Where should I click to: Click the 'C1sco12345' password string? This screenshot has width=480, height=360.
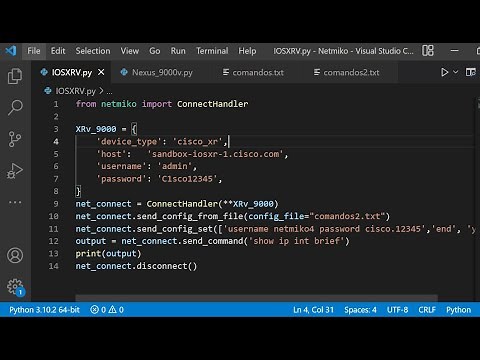pos(187,179)
